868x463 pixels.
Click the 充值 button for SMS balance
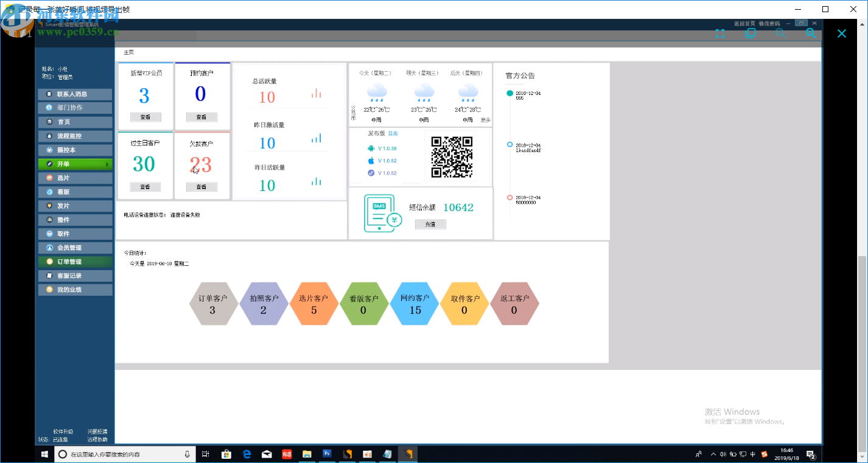point(430,224)
